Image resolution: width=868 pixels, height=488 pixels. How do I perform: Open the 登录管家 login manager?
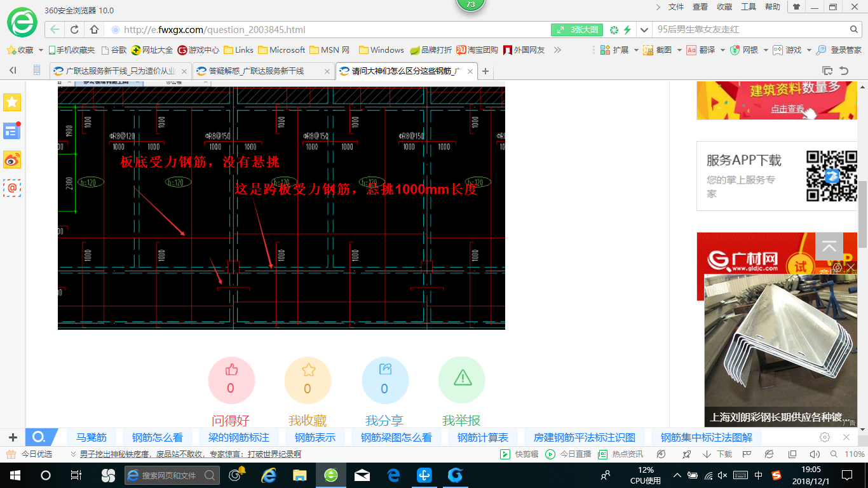pos(839,50)
